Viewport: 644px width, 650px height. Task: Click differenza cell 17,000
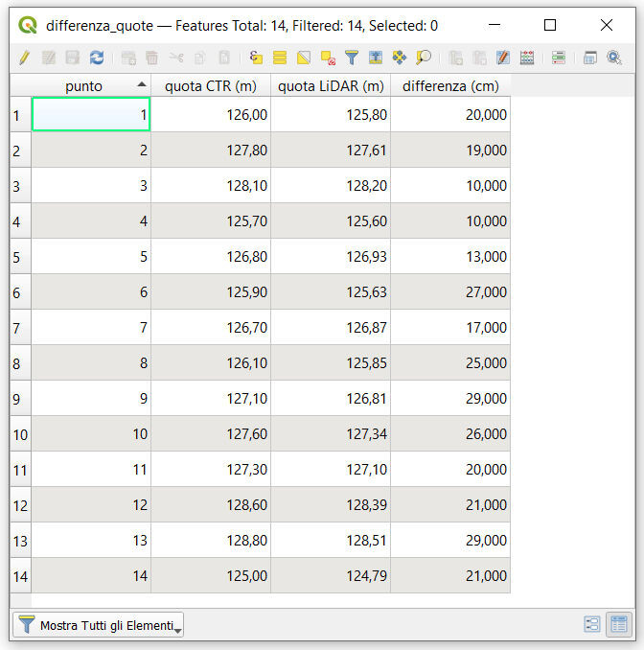(450, 328)
